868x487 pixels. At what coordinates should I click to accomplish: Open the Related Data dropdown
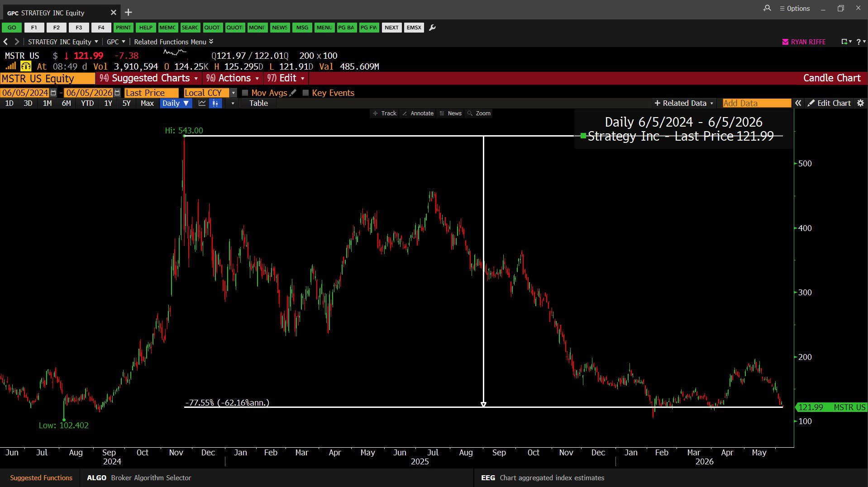pyautogui.click(x=684, y=103)
